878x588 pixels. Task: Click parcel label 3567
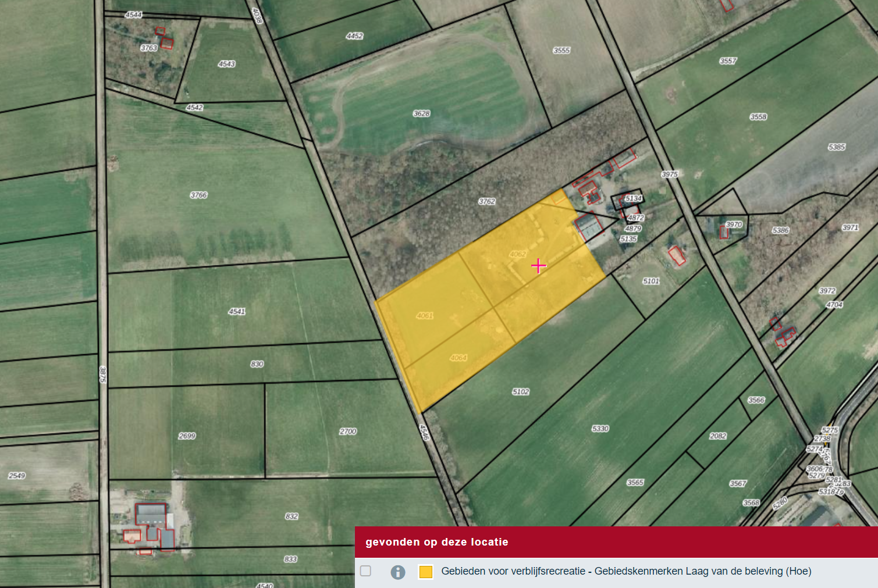[x=738, y=483]
